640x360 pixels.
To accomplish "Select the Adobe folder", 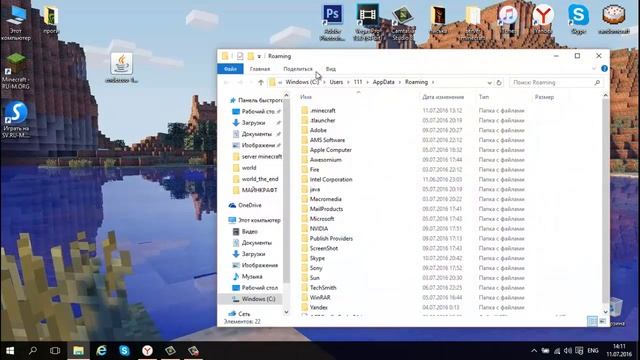I will click(318, 130).
